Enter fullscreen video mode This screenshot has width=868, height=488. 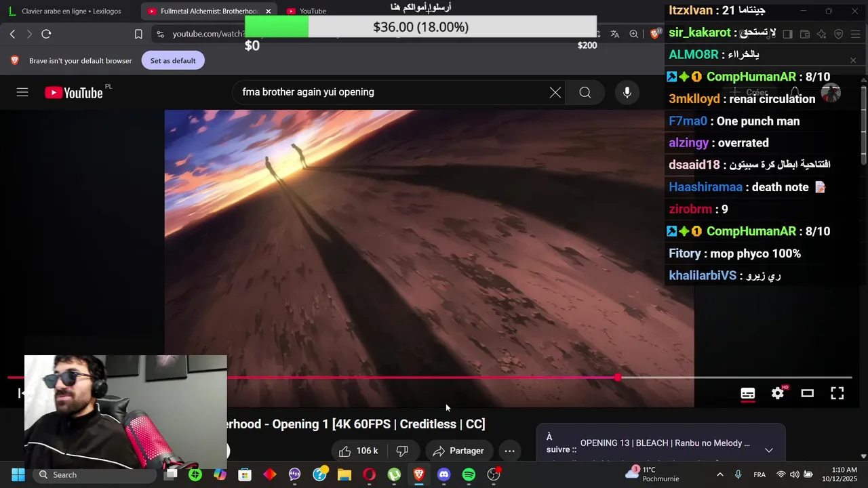point(837,393)
